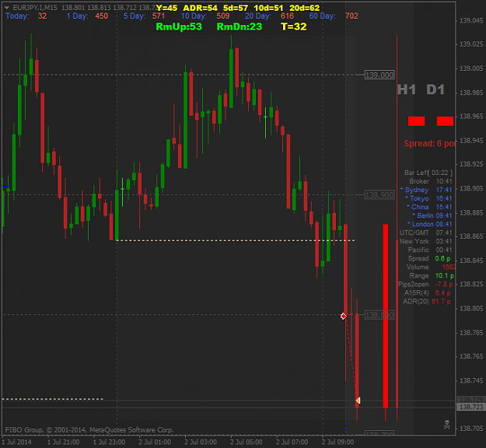The height and width of the screenshot is (448, 486).
Task: Click the green RmDn:23 label
Action: 240,26
